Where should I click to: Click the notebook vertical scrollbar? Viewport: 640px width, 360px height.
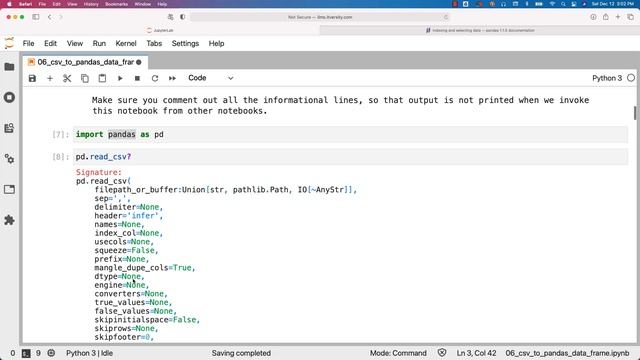pos(635,113)
